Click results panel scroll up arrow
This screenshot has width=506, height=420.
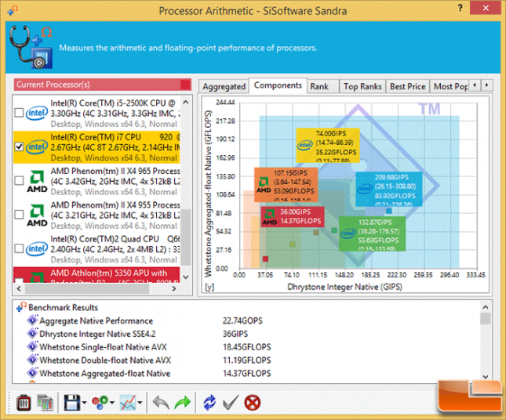[x=486, y=307]
